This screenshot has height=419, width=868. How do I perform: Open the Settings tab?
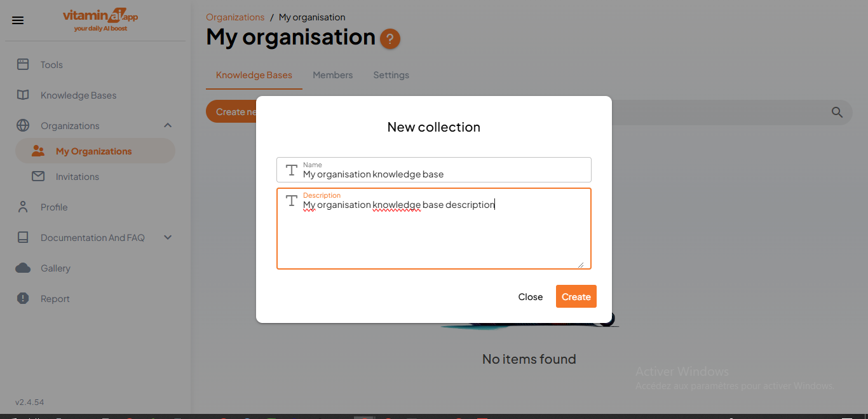coord(391,75)
